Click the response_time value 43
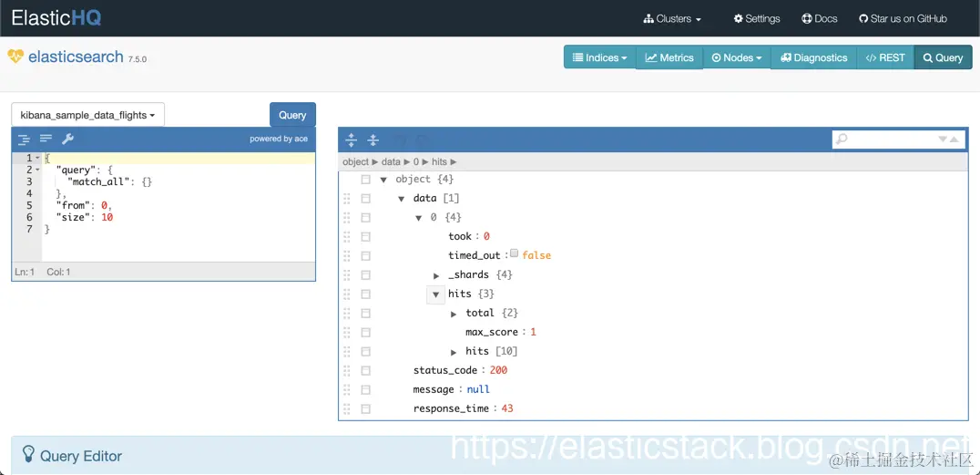Image resolution: width=980 pixels, height=475 pixels. [x=507, y=408]
